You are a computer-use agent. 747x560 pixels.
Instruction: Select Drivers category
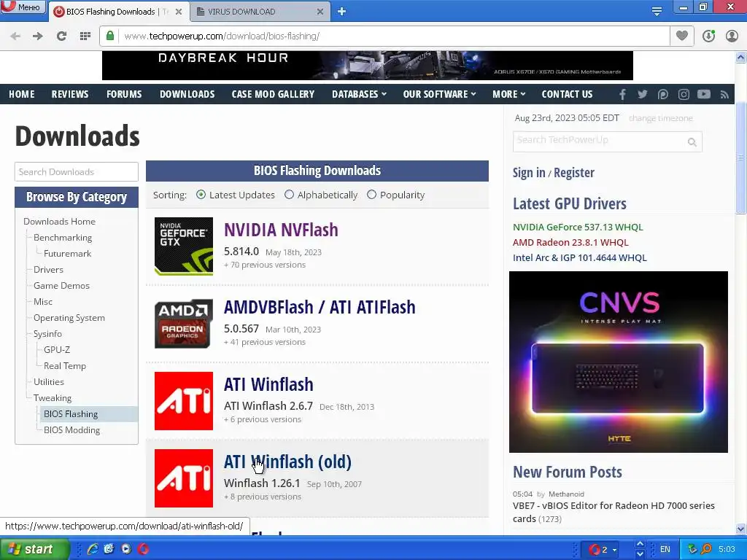[48, 270]
